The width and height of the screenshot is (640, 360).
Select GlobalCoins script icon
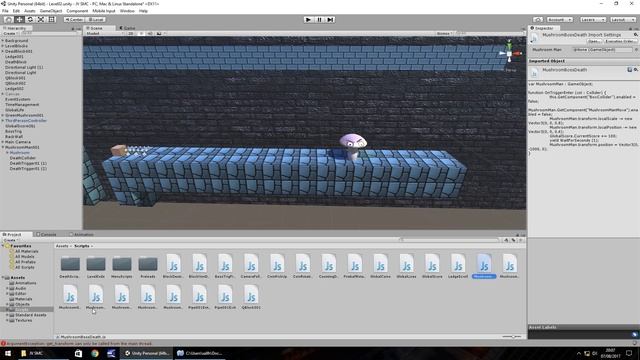pos(380,263)
